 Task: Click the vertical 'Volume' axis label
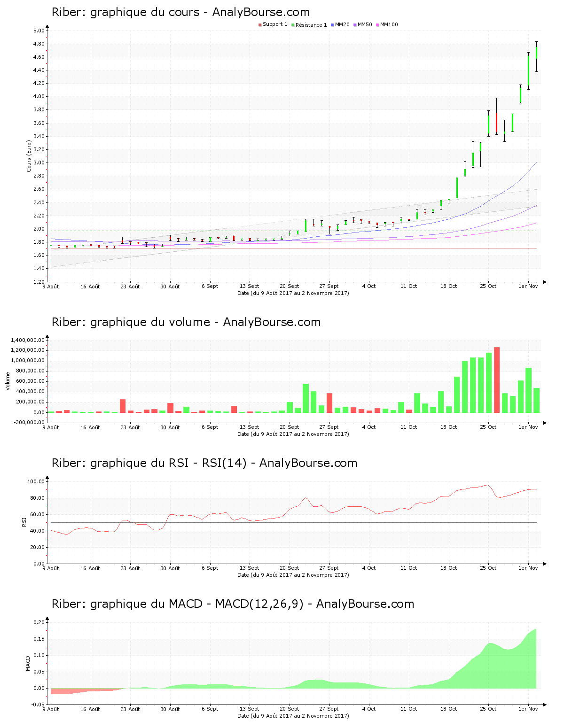coord(8,381)
